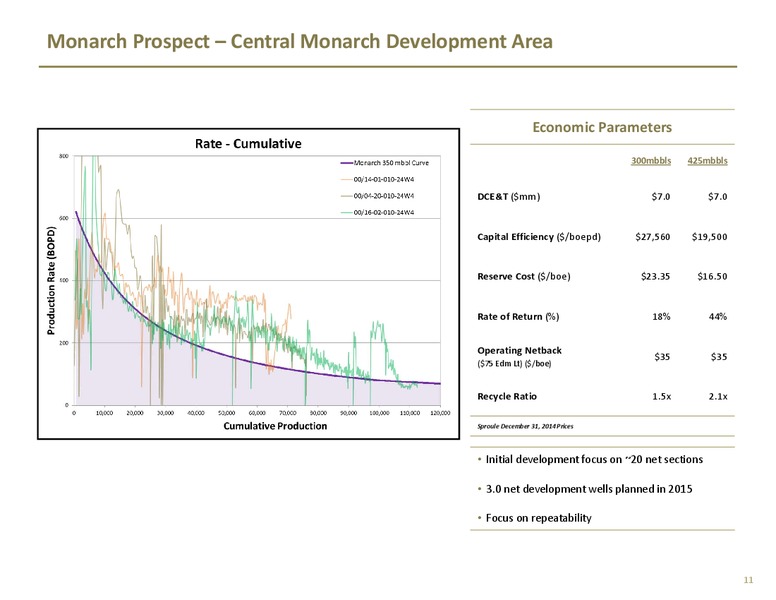Select the Reserve Cost ($/boe) label
The width and height of the screenshot is (776, 600).
(x=524, y=277)
